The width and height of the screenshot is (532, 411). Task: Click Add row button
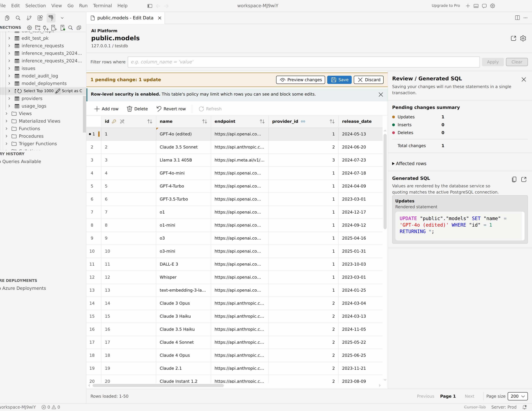coord(106,109)
